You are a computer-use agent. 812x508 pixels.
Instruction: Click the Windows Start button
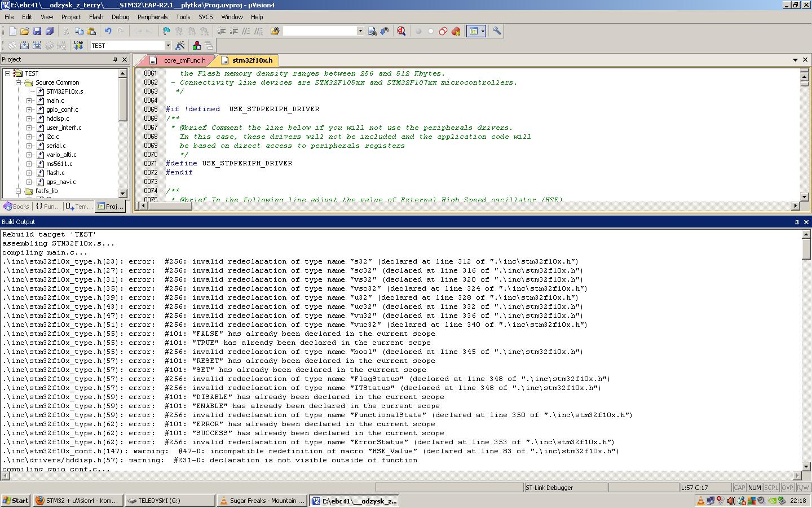click(16, 501)
